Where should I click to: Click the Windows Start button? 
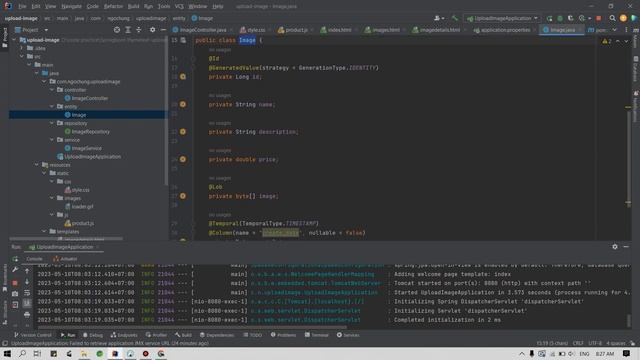tap(7, 353)
